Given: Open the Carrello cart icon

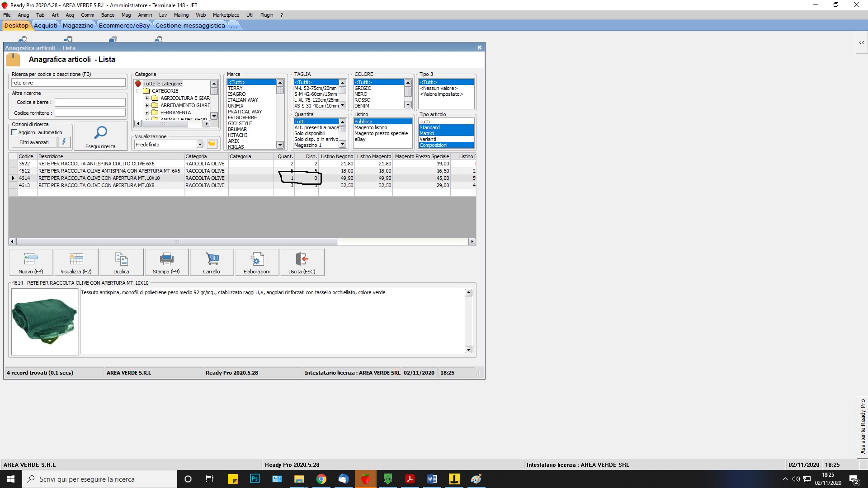Looking at the screenshot, I should pyautogui.click(x=212, y=259).
